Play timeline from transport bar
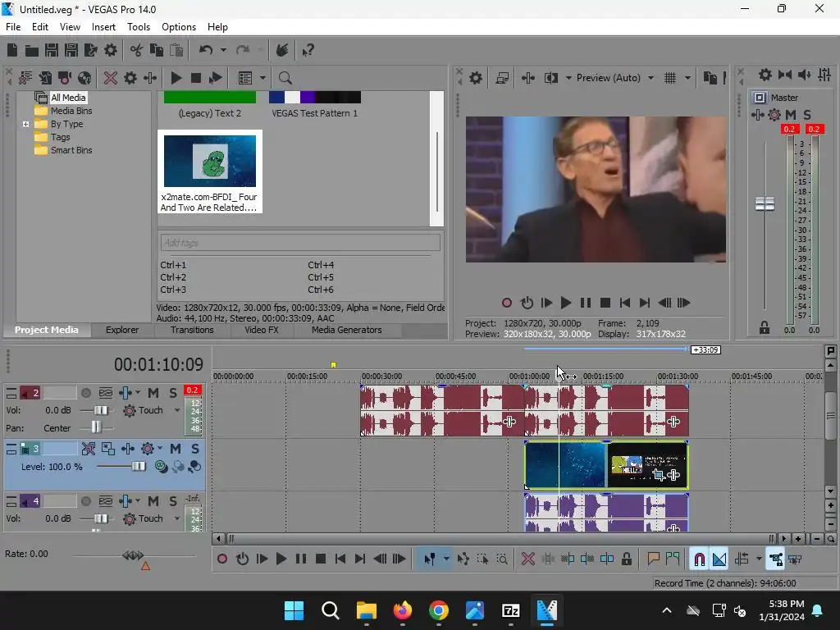Image resolution: width=840 pixels, height=630 pixels. click(281, 559)
